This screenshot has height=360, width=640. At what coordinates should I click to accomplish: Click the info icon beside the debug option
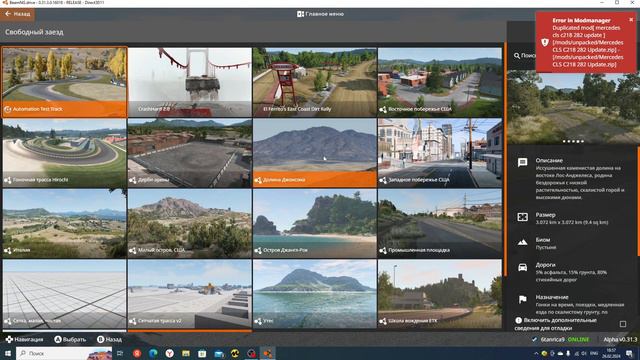[518, 320]
